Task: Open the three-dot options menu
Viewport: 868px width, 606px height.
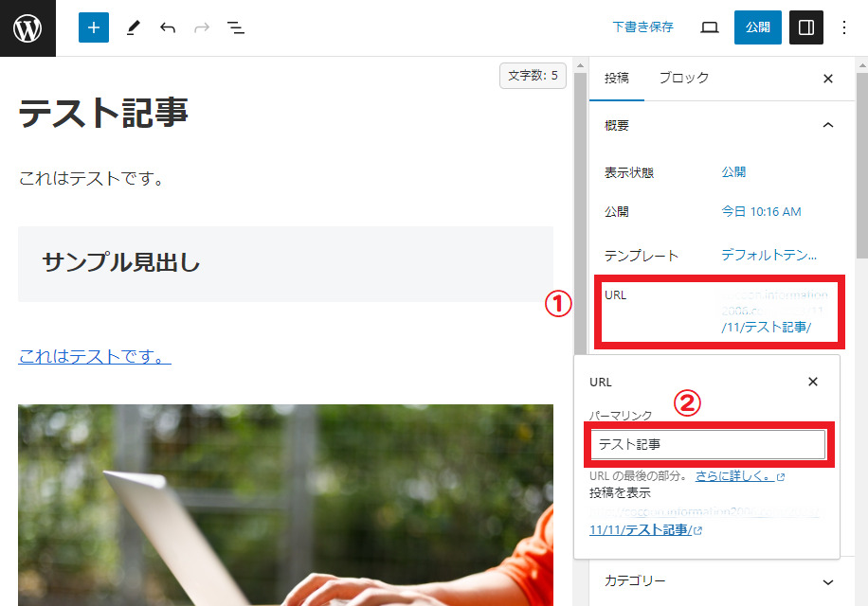Action: pyautogui.click(x=844, y=27)
